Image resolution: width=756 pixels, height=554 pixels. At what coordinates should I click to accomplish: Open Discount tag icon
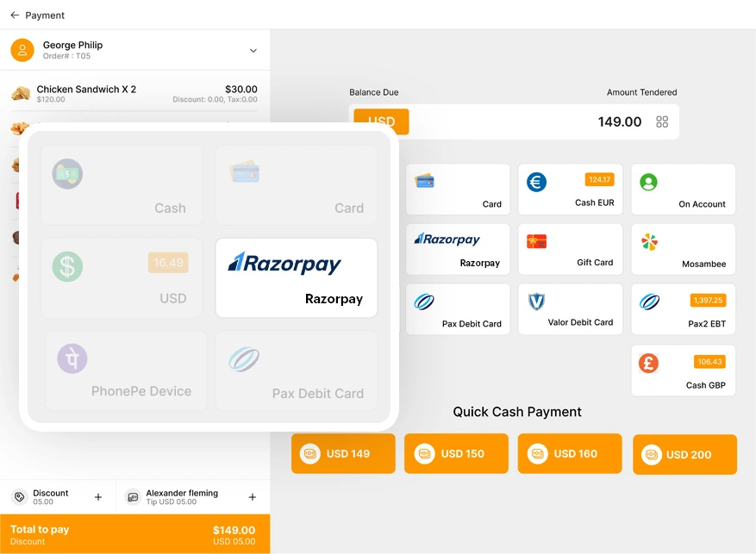(x=19, y=496)
